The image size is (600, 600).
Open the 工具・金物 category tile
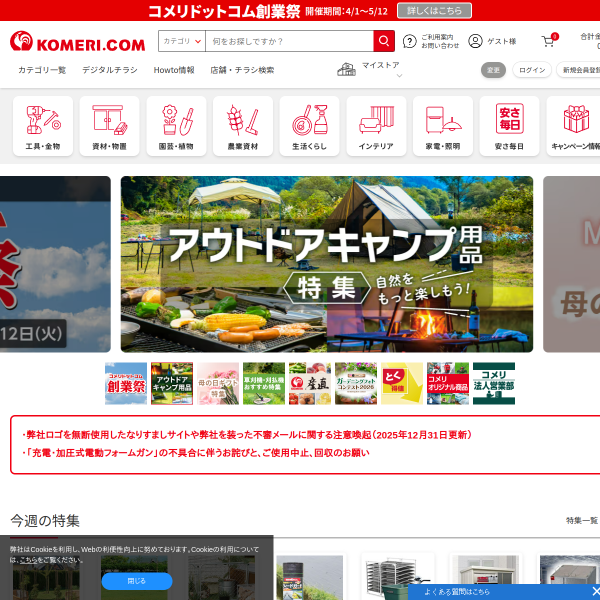tap(43, 126)
